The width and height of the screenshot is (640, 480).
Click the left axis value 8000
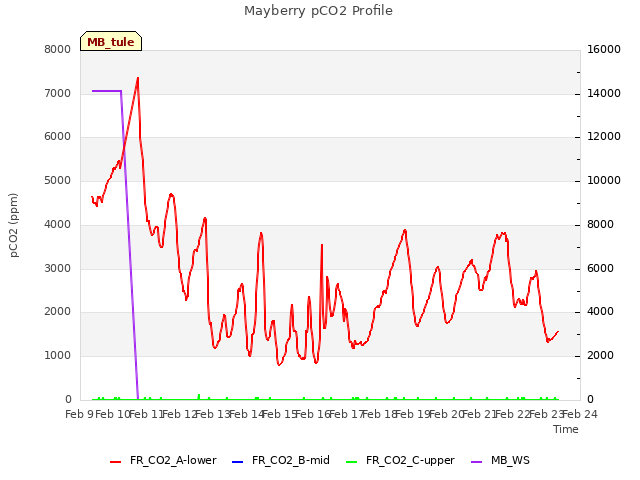[58, 49]
